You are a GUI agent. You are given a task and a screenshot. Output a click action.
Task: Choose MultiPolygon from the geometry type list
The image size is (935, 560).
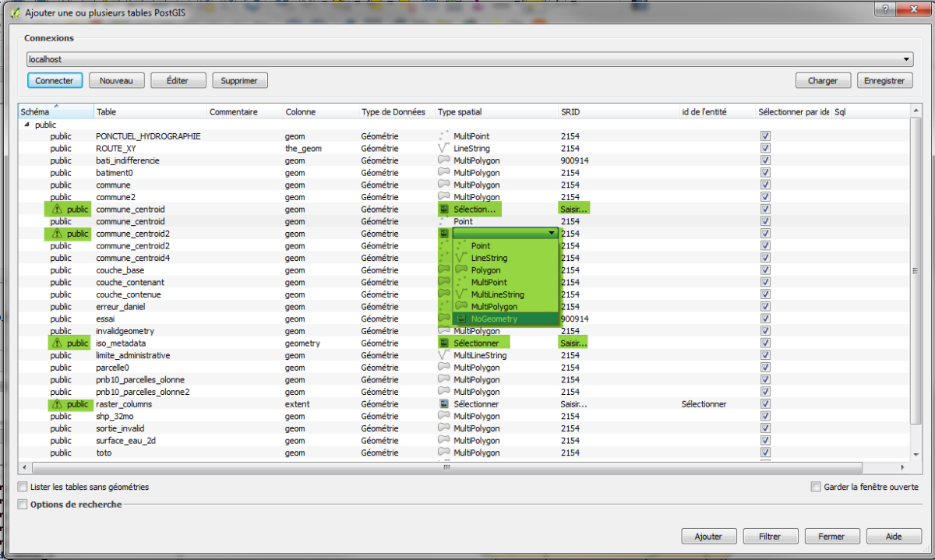495,307
